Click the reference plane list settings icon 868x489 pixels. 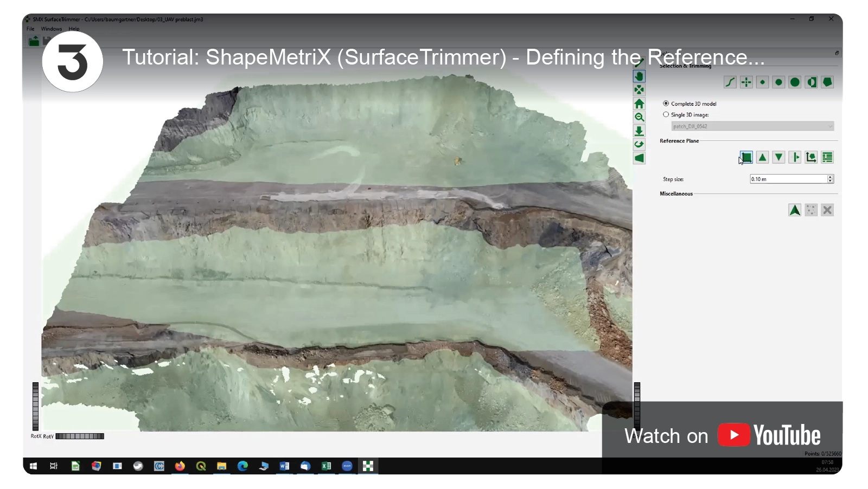(827, 157)
